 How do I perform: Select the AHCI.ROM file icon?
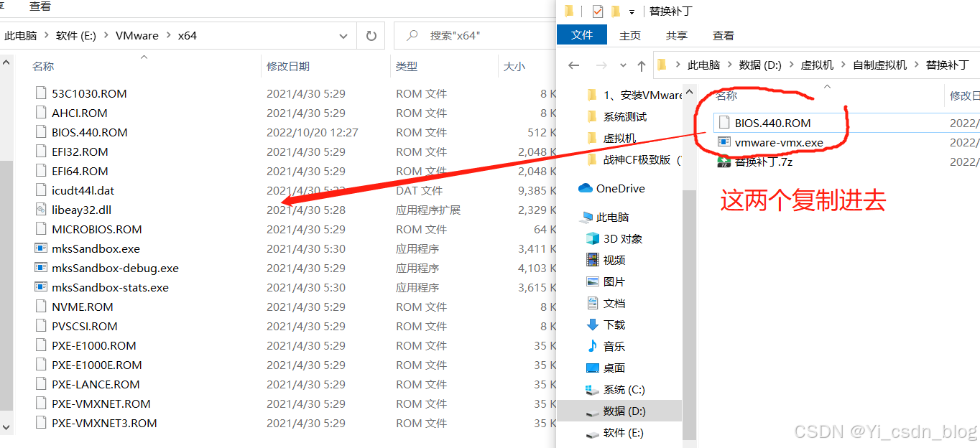click(x=40, y=113)
